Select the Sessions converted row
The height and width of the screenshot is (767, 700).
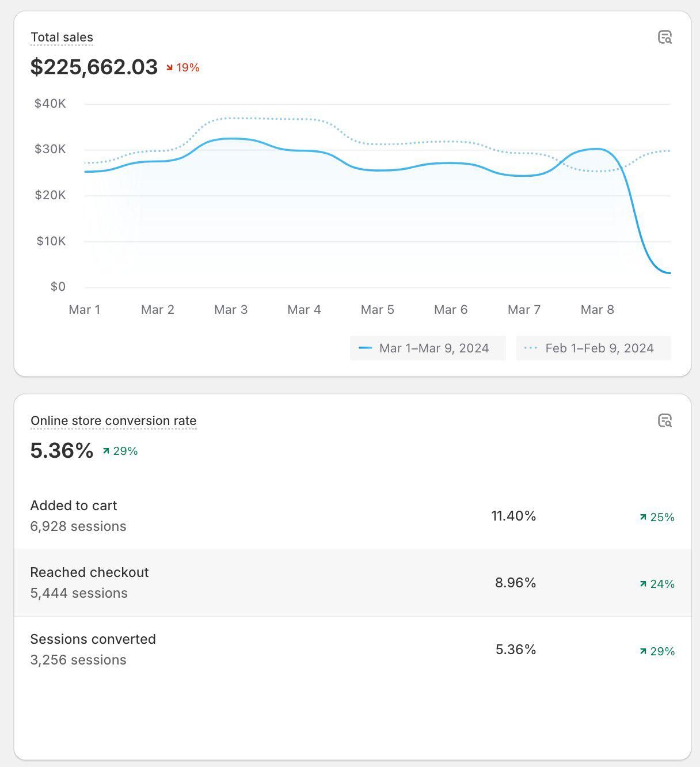tap(352, 650)
